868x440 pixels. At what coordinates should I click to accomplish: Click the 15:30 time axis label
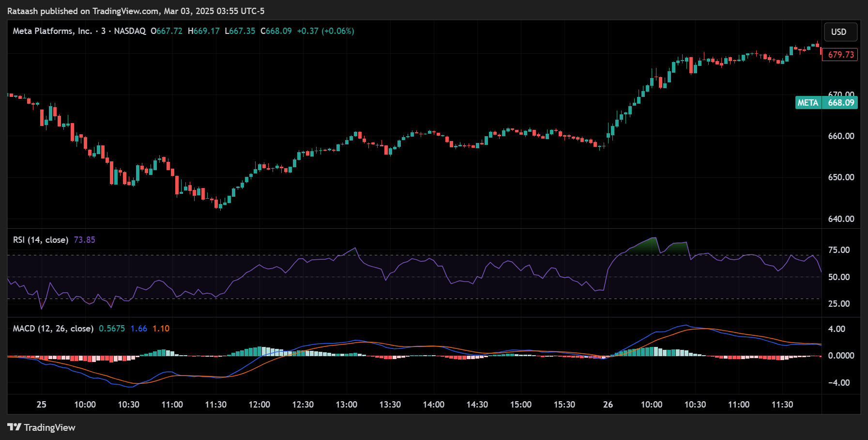tap(564, 405)
